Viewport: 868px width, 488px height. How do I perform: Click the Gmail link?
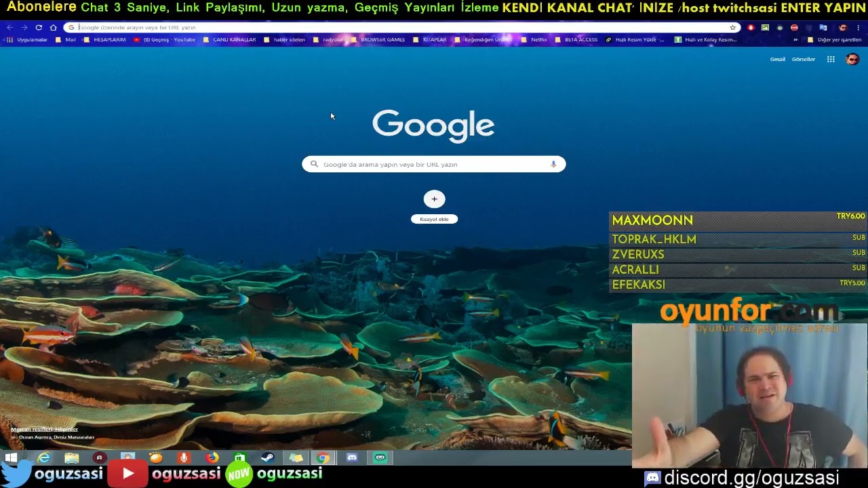point(778,59)
